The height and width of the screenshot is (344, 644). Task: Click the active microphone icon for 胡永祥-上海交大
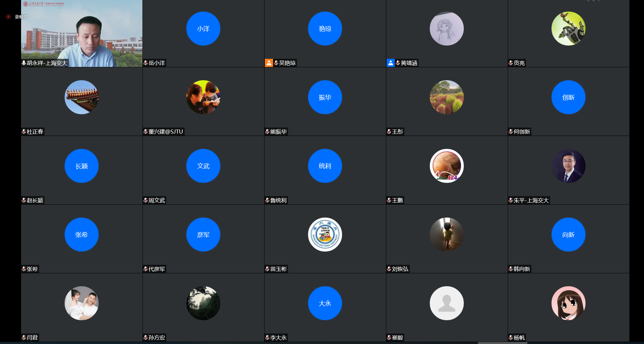pos(24,63)
